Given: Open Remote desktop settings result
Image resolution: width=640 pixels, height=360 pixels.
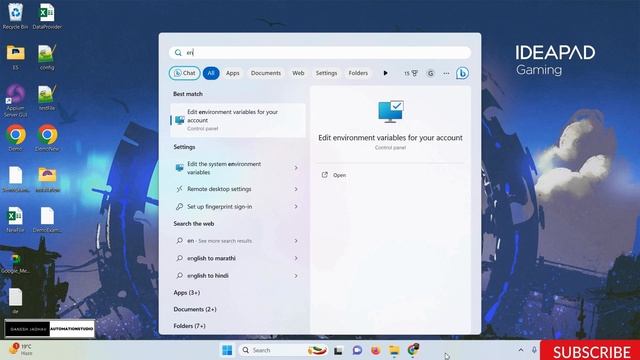Looking at the screenshot, I should pyautogui.click(x=230, y=189).
